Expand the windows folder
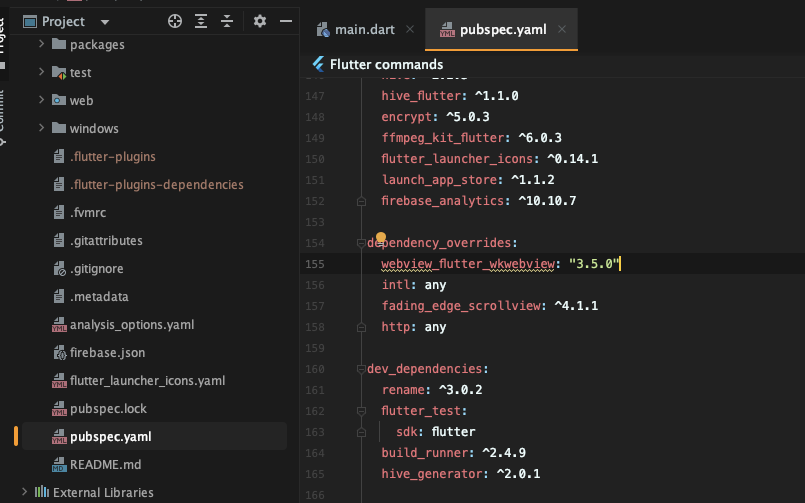 (42, 127)
